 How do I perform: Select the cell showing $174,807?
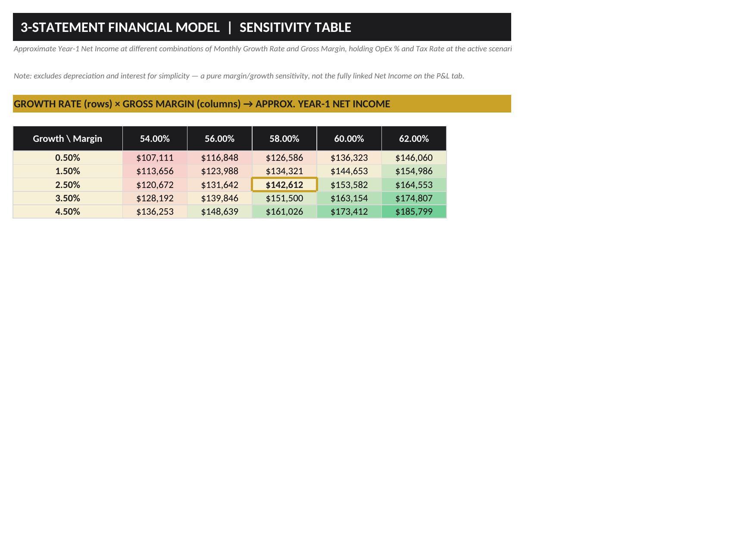[414, 198]
